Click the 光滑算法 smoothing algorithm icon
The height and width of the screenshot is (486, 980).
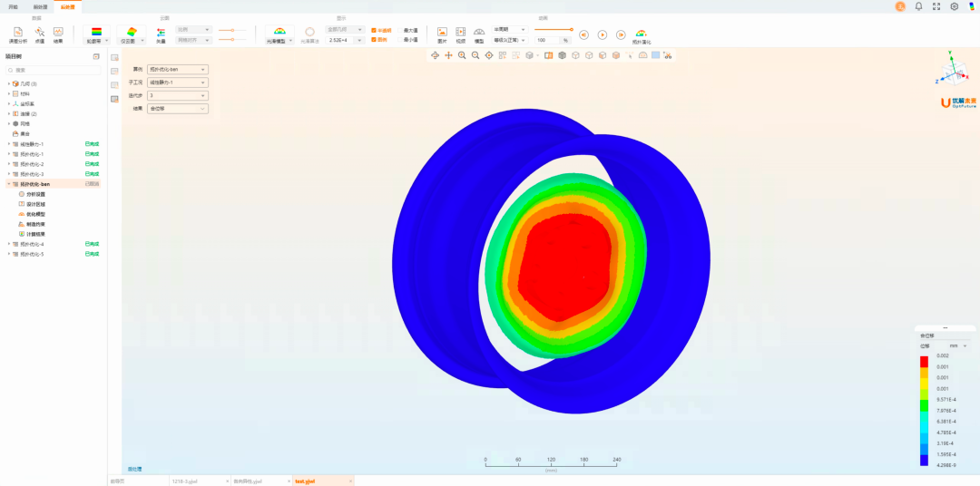point(309,34)
